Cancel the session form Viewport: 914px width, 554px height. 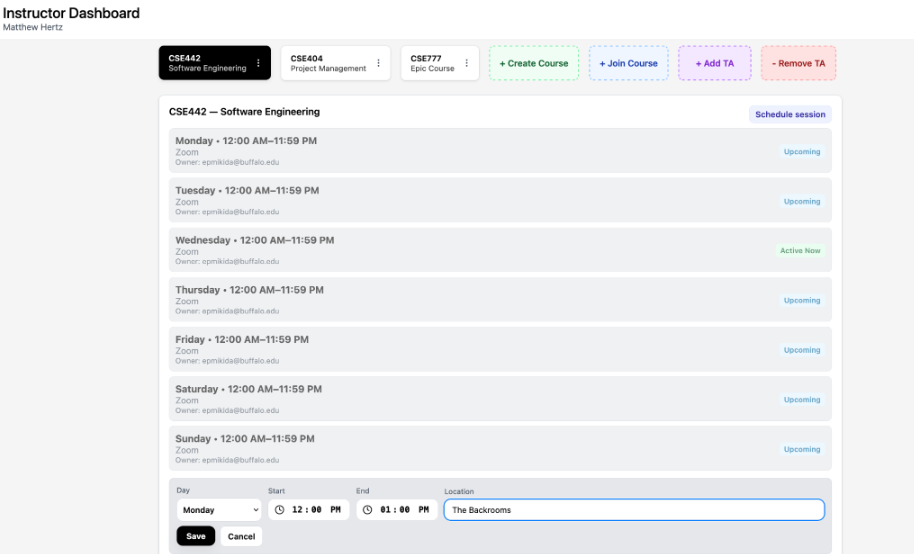tap(241, 536)
